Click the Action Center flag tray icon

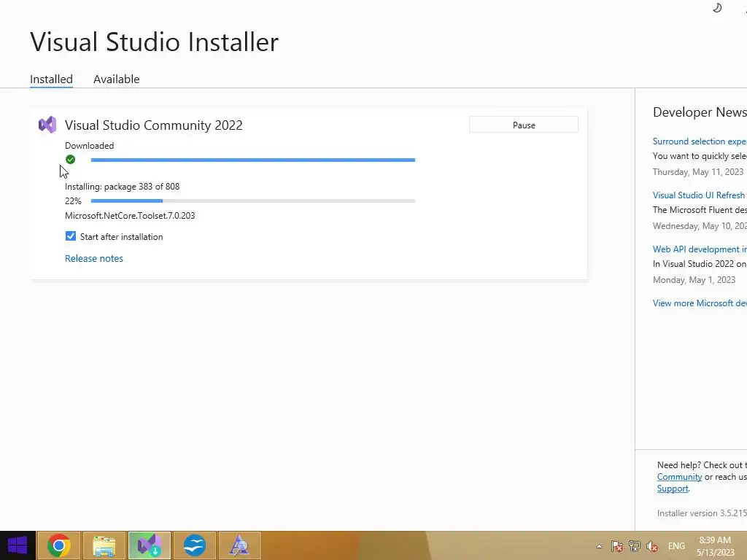tap(617, 546)
